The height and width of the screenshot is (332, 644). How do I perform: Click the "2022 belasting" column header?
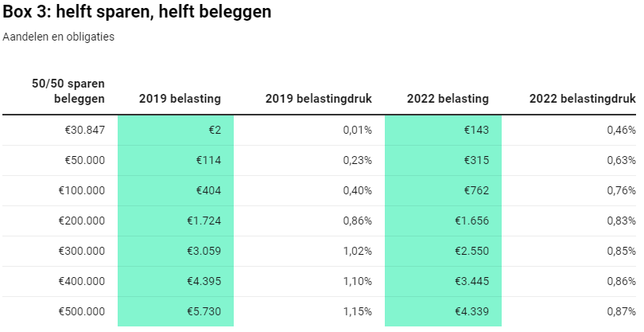(x=448, y=99)
